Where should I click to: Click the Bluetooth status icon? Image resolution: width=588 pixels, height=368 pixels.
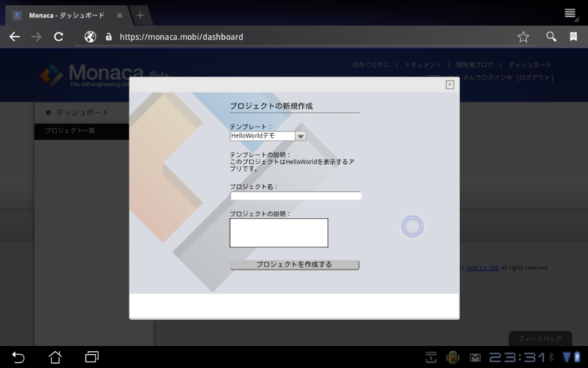[551, 357]
